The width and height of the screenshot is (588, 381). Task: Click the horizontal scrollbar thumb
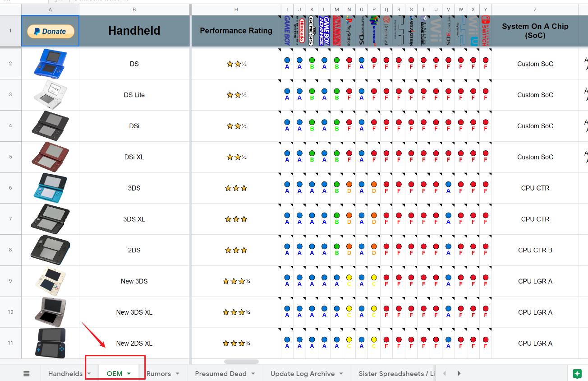tap(241, 362)
